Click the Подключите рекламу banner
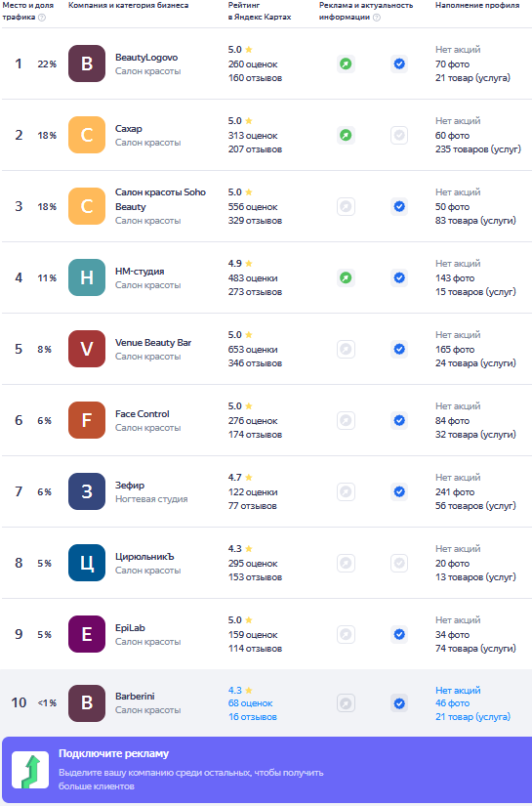Image resolution: width=532 pixels, height=806 pixels. click(267, 770)
